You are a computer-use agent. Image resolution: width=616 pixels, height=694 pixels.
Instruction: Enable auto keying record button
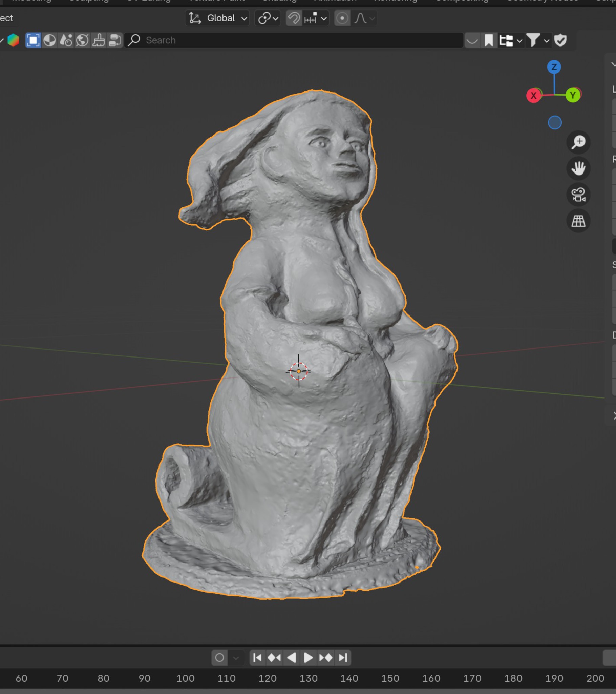[x=219, y=658]
